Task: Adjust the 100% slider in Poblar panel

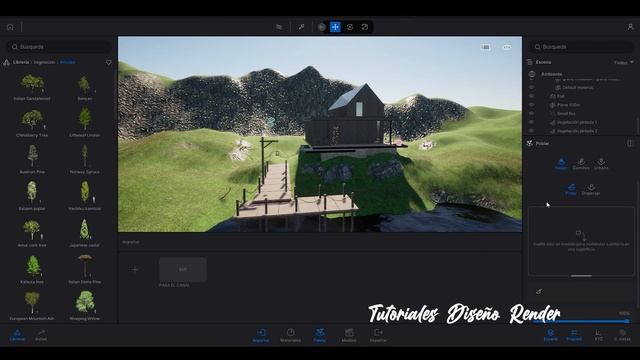Action: point(581,321)
